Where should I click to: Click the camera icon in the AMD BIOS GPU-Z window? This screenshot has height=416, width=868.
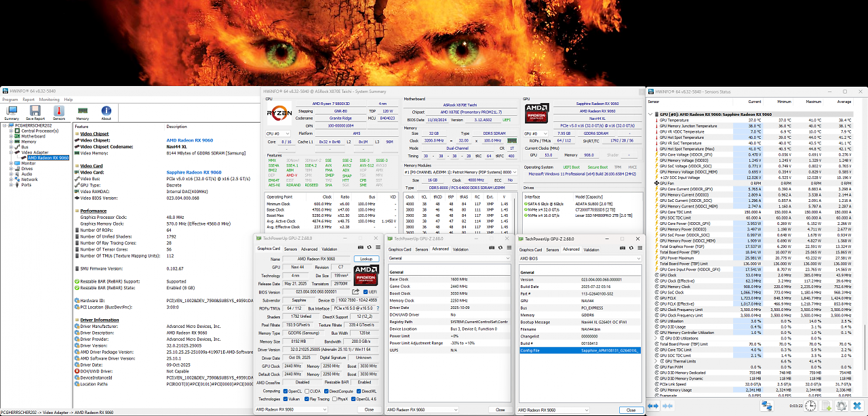tap(623, 249)
